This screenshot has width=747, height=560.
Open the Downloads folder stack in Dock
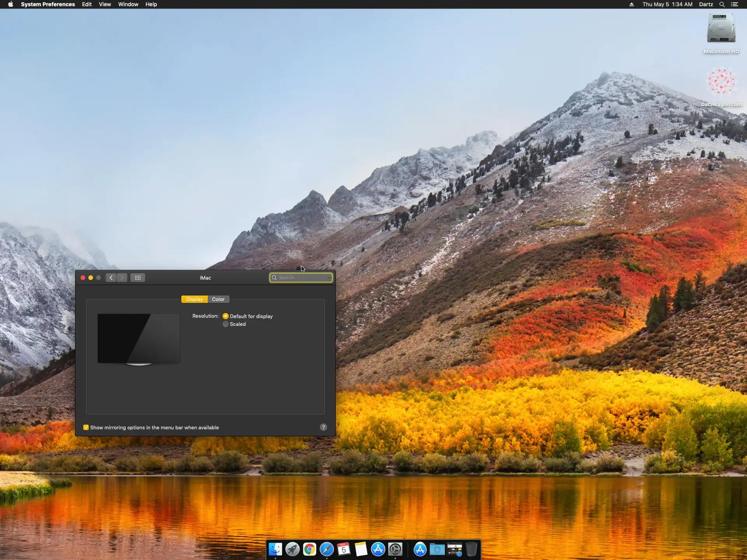[437, 549]
